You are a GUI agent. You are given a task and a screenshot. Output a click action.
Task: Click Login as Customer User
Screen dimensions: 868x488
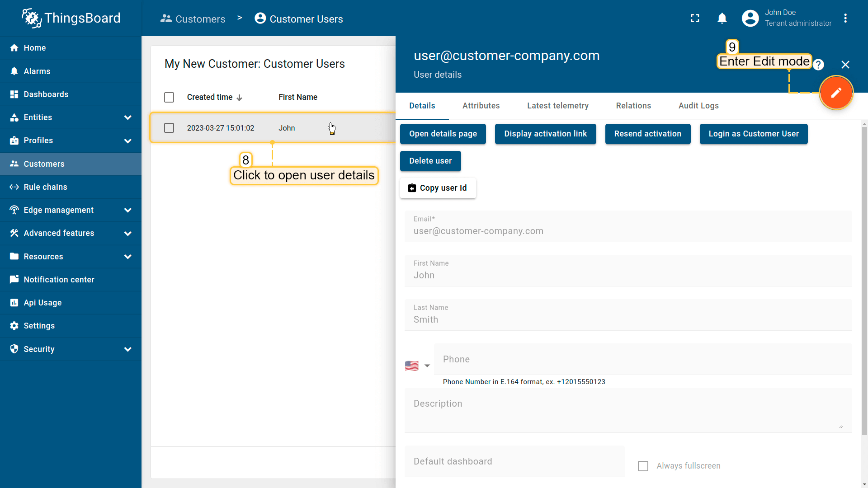click(753, 134)
